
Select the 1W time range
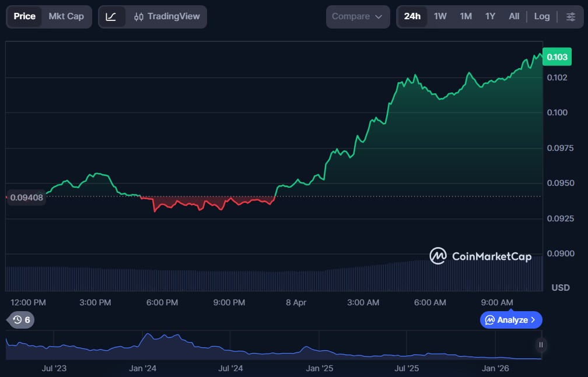440,17
